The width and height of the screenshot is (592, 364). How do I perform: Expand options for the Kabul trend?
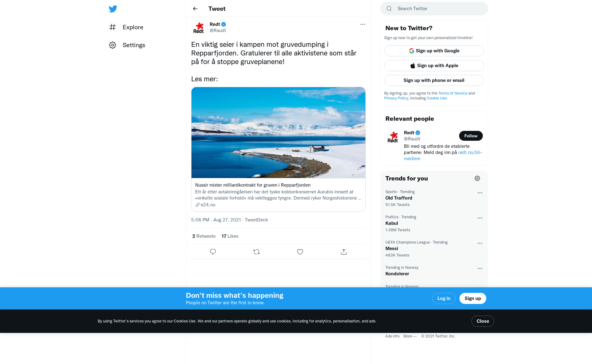(480, 218)
